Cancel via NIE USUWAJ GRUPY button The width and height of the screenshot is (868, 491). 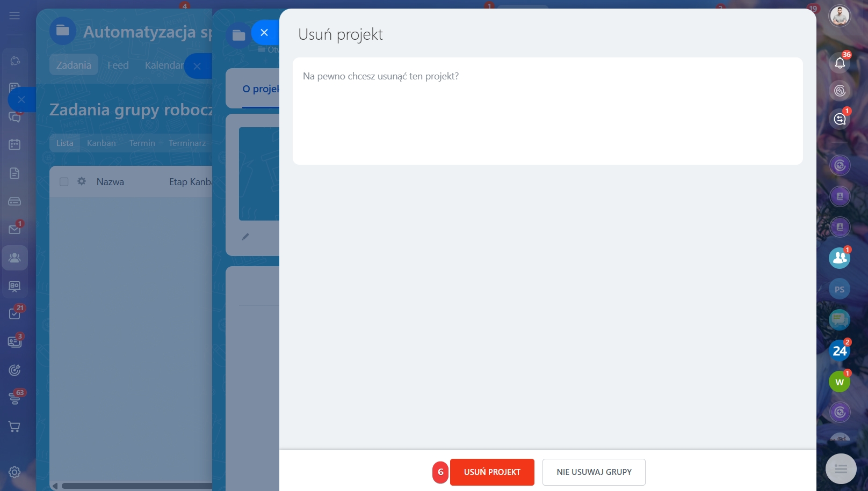(x=594, y=472)
